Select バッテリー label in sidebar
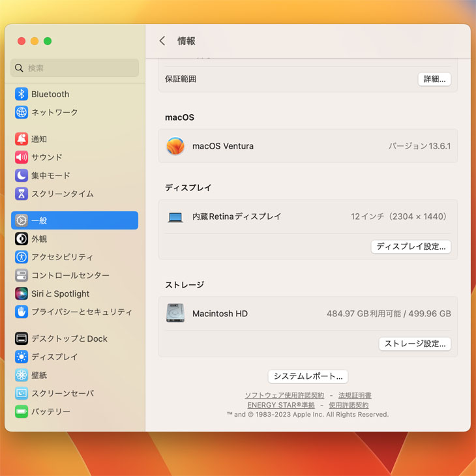 pos(51,411)
